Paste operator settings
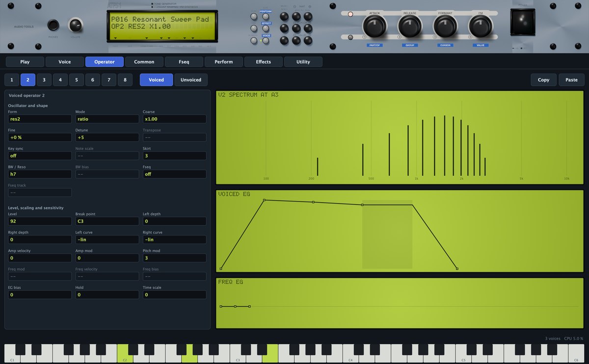 571,80
